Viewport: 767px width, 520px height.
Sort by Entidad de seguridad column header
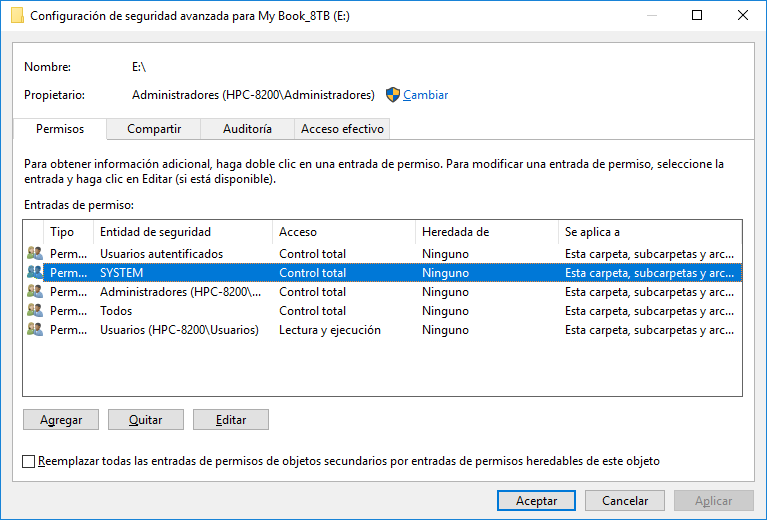point(182,232)
